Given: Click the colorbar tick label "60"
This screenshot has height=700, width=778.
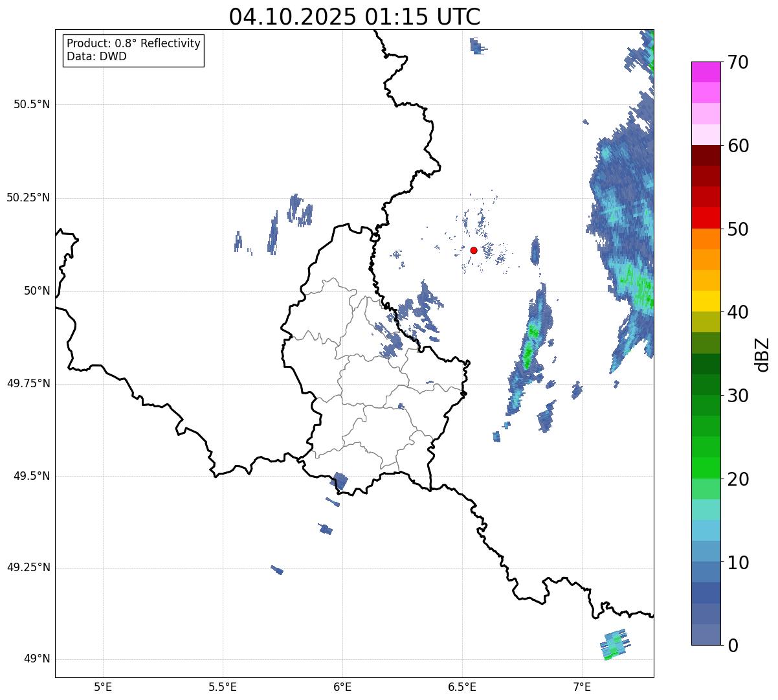Looking at the screenshot, I should 738,146.
